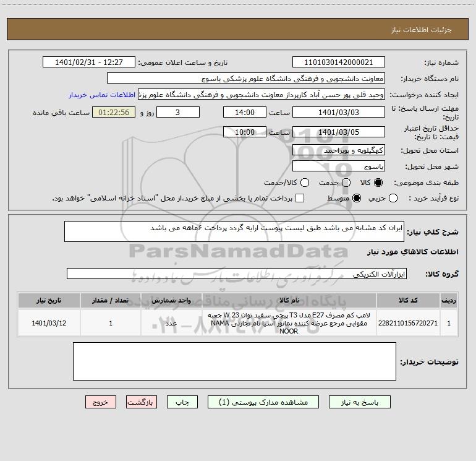The width and height of the screenshot is (476, 461).
Task: Click the days remaining field showing 3
Action: pos(178,112)
